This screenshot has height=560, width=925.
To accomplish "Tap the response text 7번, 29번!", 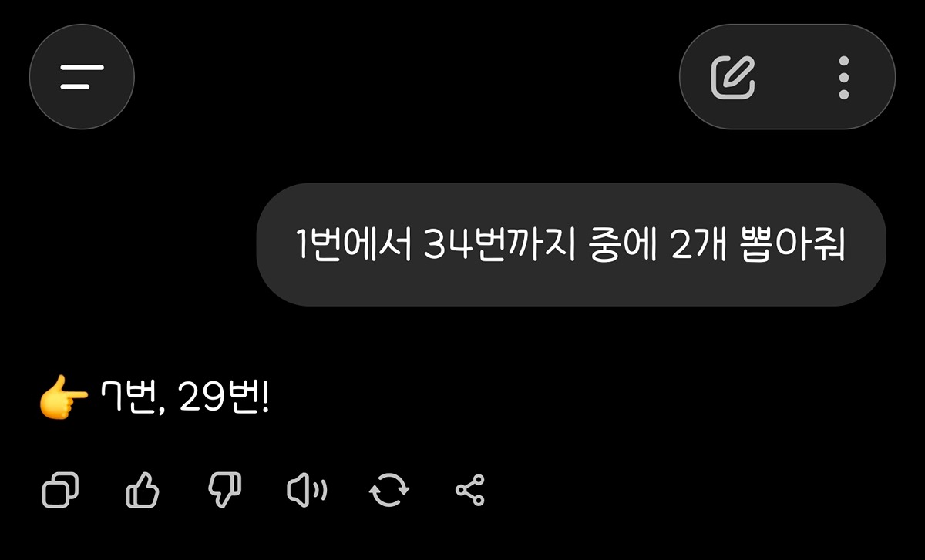I will [185, 399].
